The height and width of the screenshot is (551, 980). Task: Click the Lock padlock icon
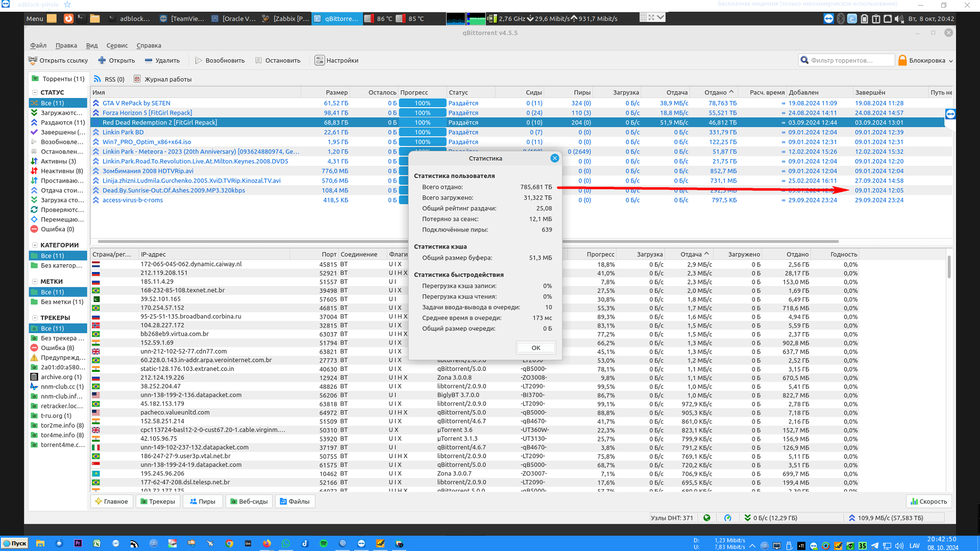click(x=902, y=60)
